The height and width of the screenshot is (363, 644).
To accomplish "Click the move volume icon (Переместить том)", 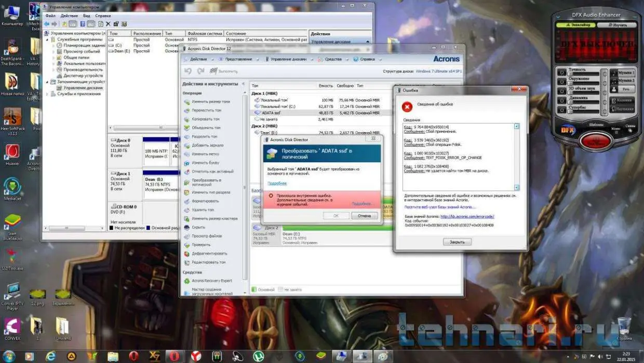I will click(x=187, y=110).
